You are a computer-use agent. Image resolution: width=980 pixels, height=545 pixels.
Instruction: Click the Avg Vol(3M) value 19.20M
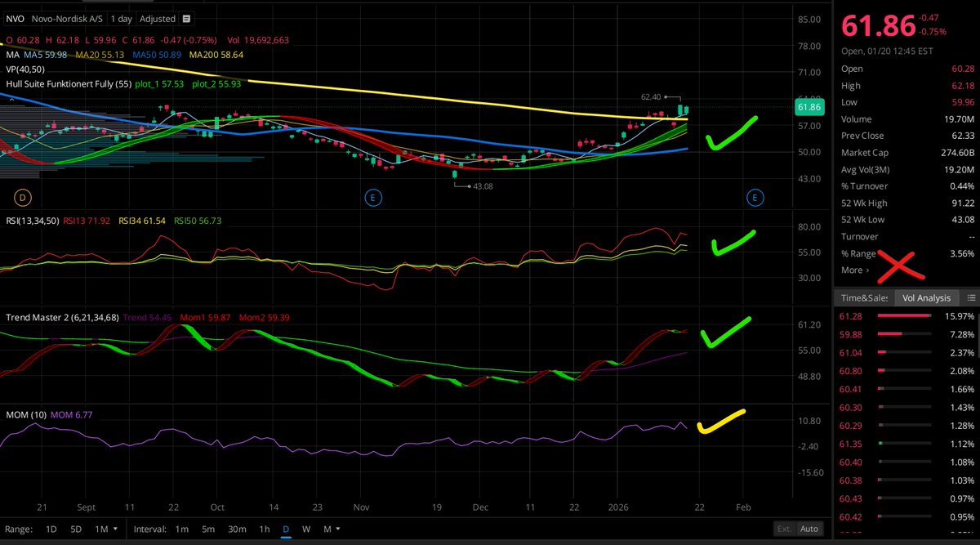pos(958,169)
